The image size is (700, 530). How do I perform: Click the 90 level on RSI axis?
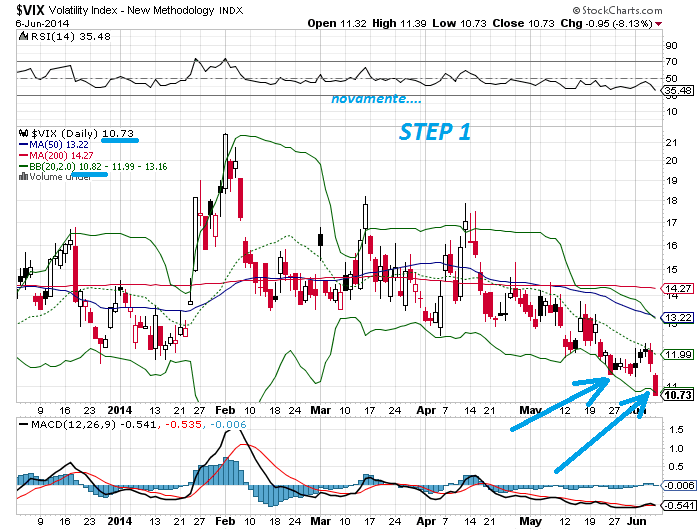[671, 46]
